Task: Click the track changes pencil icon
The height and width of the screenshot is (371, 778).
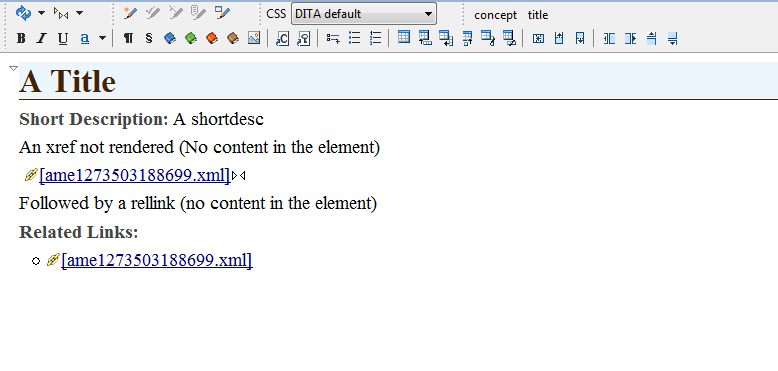Action: pos(130,13)
